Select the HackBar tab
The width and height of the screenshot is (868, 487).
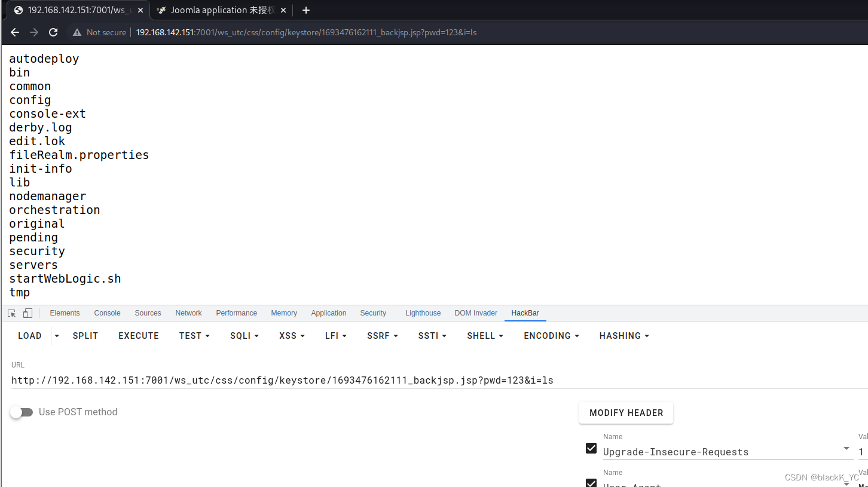[x=525, y=313]
